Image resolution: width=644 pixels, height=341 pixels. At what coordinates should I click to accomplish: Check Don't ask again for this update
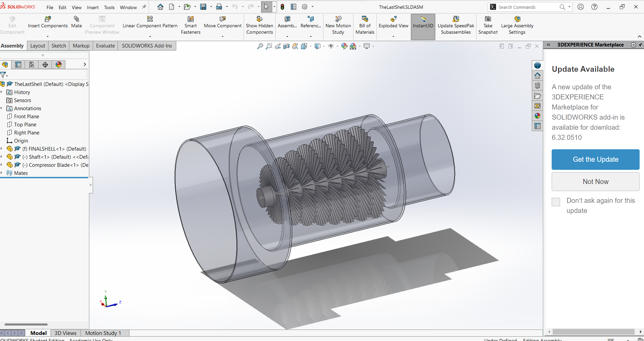[556, 202]
